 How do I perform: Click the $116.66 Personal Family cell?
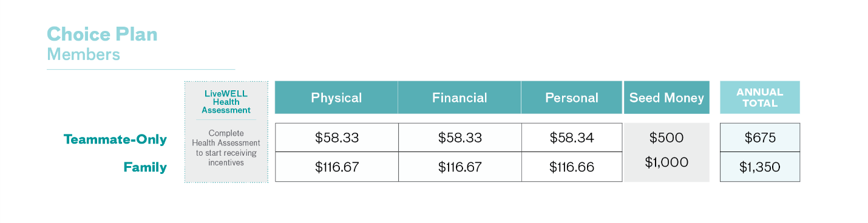[x=572, y=167]
